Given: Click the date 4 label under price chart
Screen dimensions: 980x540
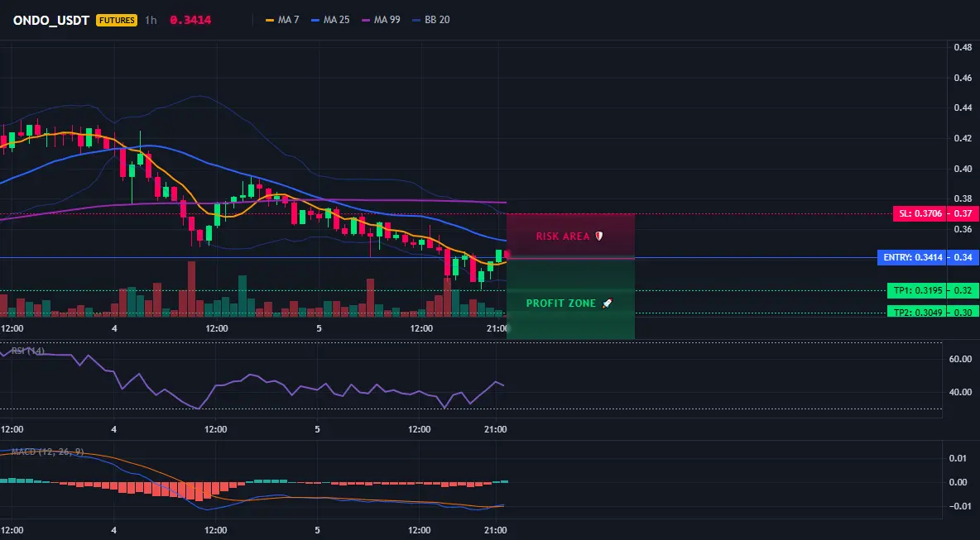Looking at the screenshot, I should point(114,328).
